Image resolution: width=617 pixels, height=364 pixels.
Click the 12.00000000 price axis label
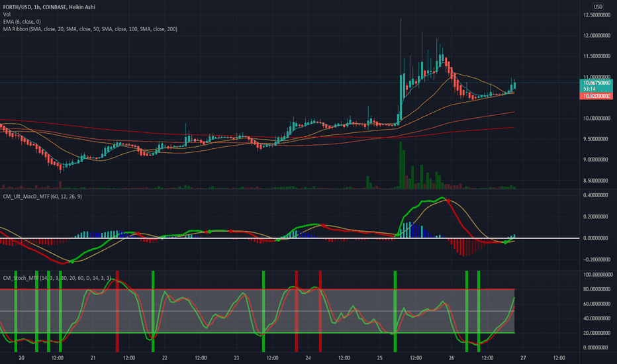tap(596, 36)
